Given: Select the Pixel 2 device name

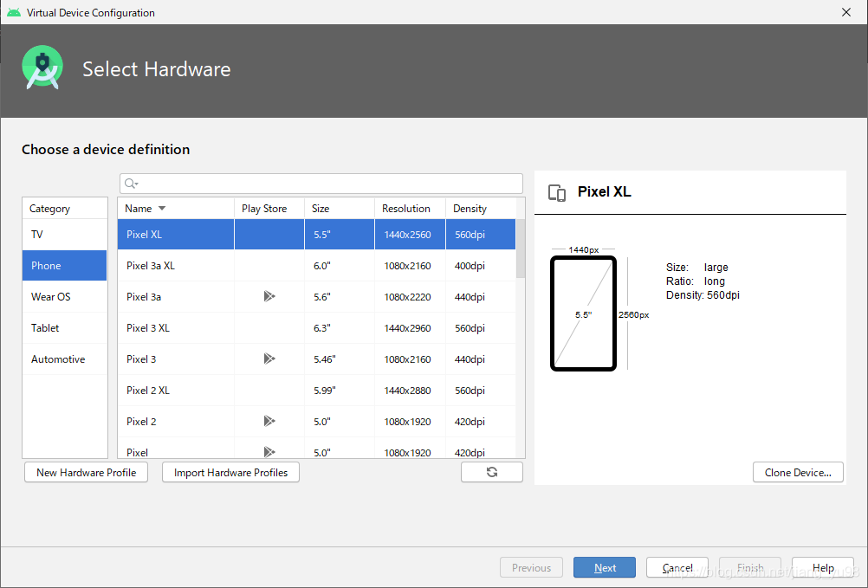Looking at the screenshot, I should pos(141,422).
